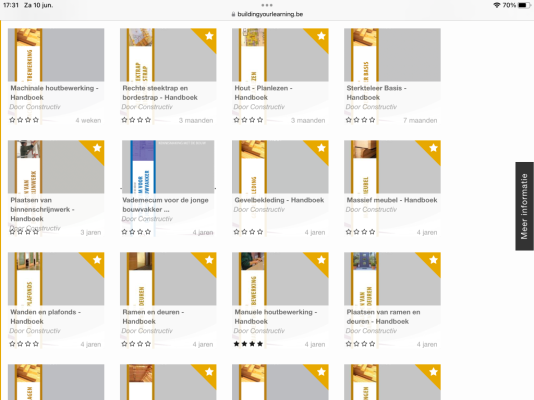Open Massief meubel - Handboek title
Viewport: 534px width, 400px height.
tap(392, 200)
